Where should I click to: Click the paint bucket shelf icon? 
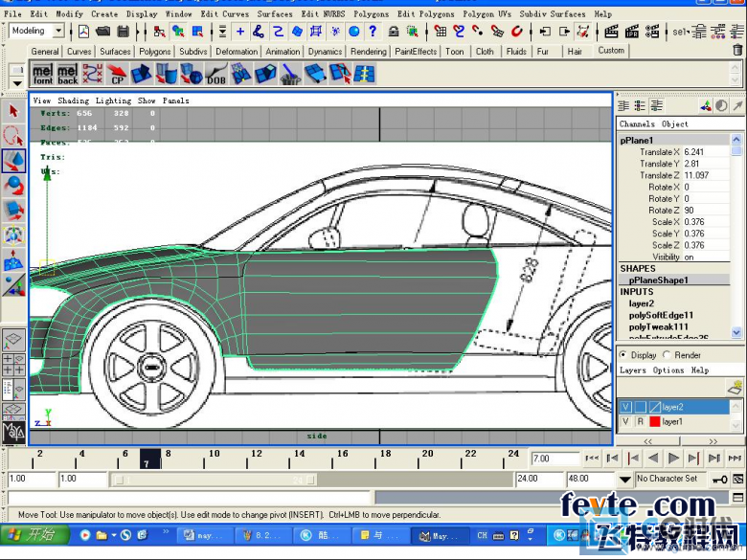click(x=290, y=75)
